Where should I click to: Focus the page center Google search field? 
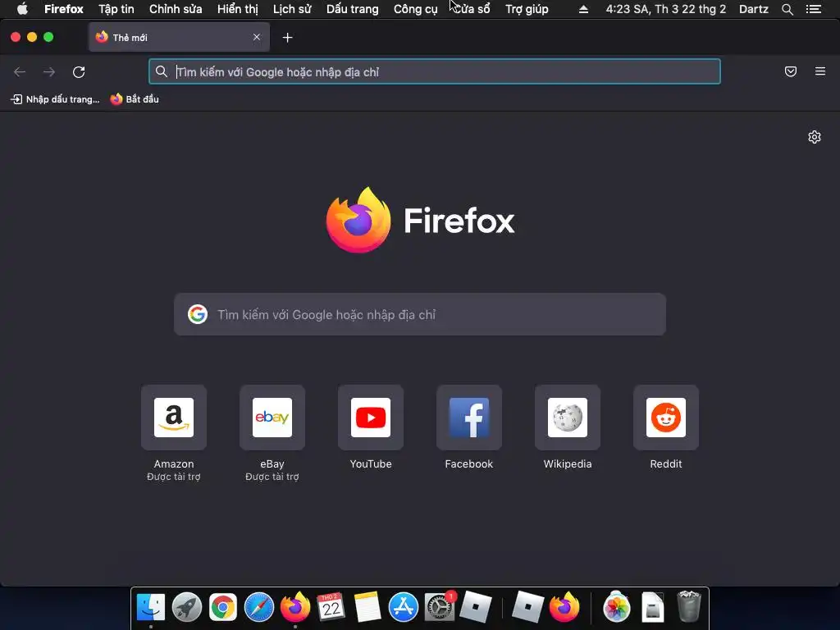[x=420, y=314]
